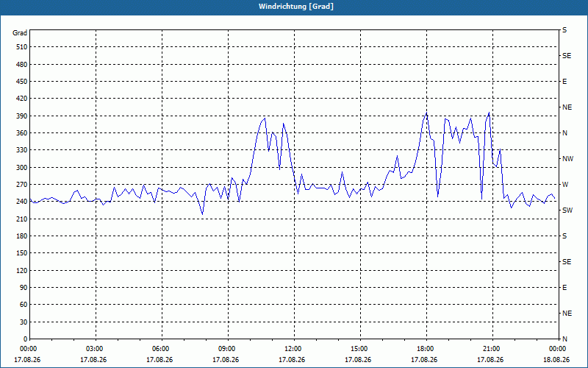Click the 00:00 label above date 17.08.26
Image resolution: width=588 pixels, height=368 pixels.
[x=28, y=349]
